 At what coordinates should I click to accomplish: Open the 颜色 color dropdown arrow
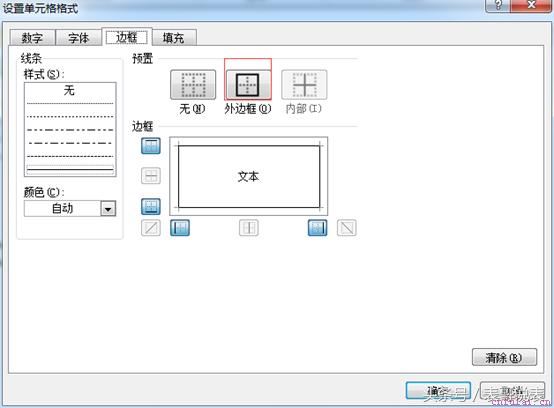click(x=108, y=209)
